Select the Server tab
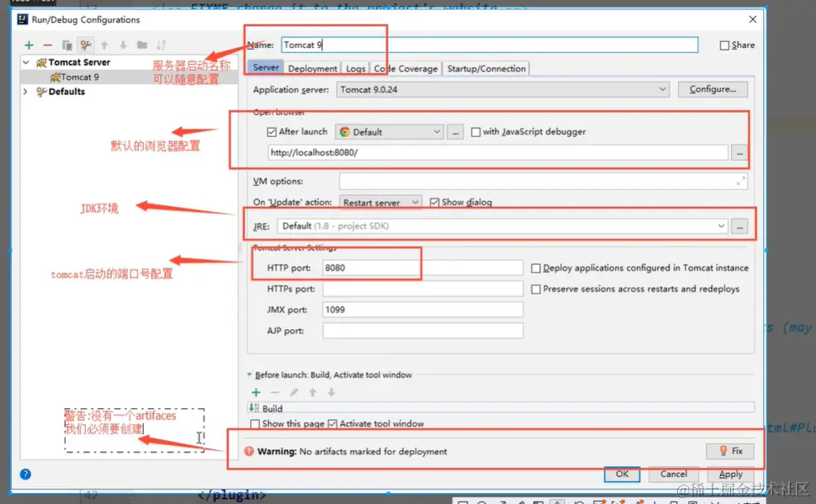The width and height of the screenshot is (816, 504). (x=266, y=67)
